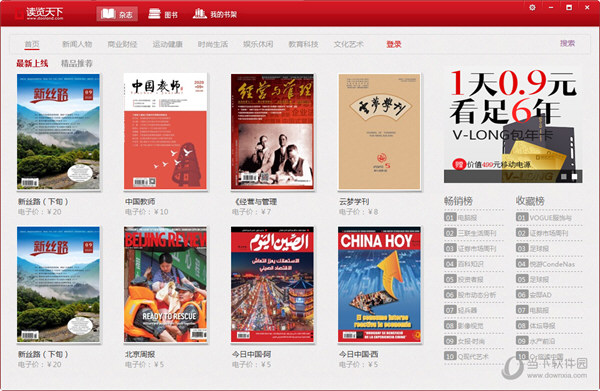Click 北京周报 title text
Image resolution: width=600 pixels, height=391 pixels.
(x=140, y=354)
